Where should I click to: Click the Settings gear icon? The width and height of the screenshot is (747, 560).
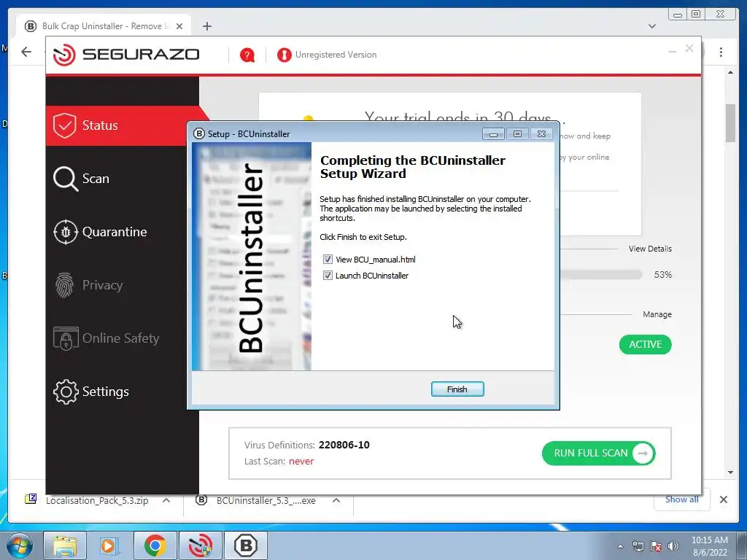pos(66,392)
